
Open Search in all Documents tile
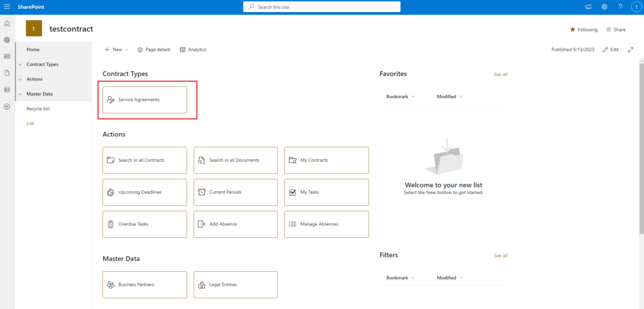tap(236, 160)
